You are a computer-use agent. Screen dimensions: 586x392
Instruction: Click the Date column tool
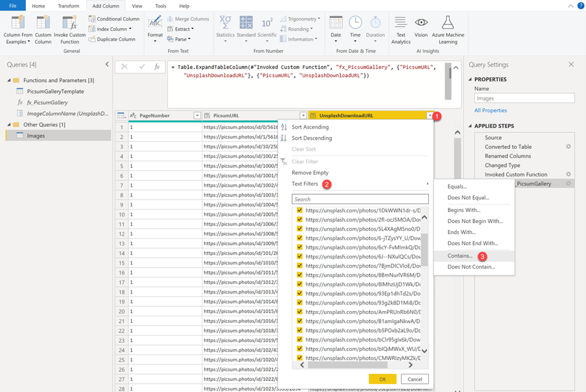336,29
